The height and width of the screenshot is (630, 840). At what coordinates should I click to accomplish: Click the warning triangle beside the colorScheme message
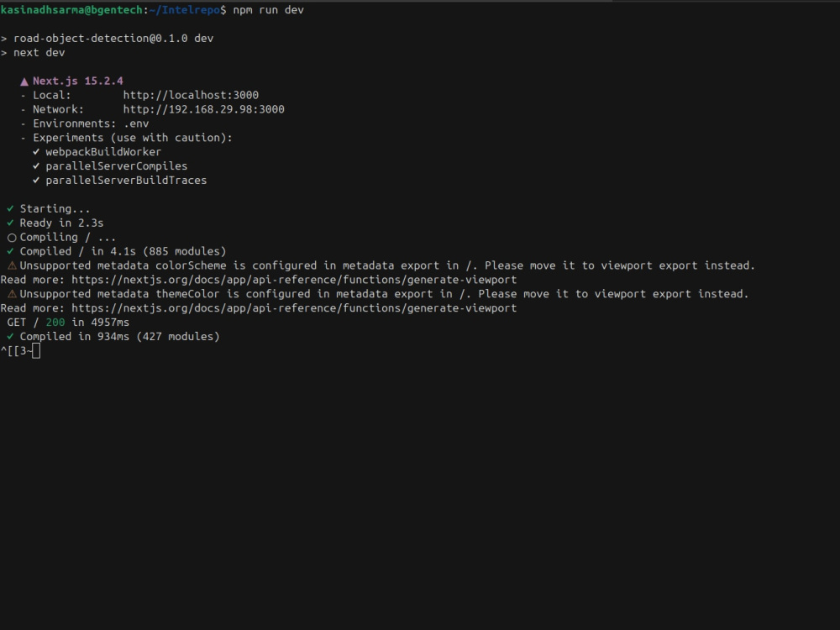click(x=12, y=265)
